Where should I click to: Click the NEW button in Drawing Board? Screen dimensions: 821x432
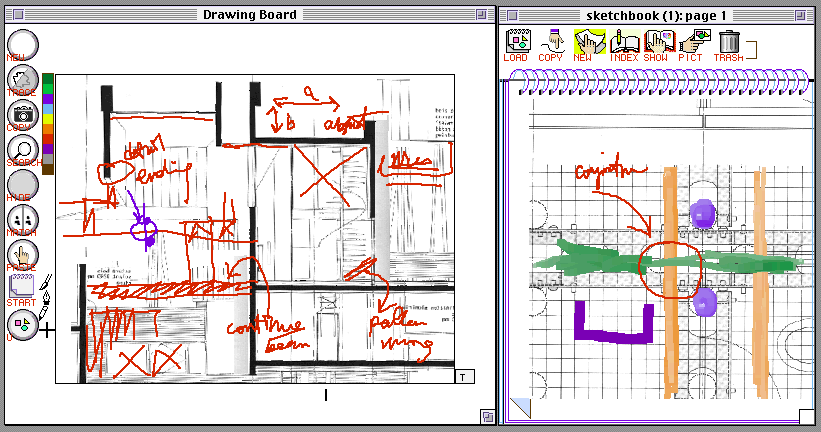pyautogui.click(x=23, y=45)
